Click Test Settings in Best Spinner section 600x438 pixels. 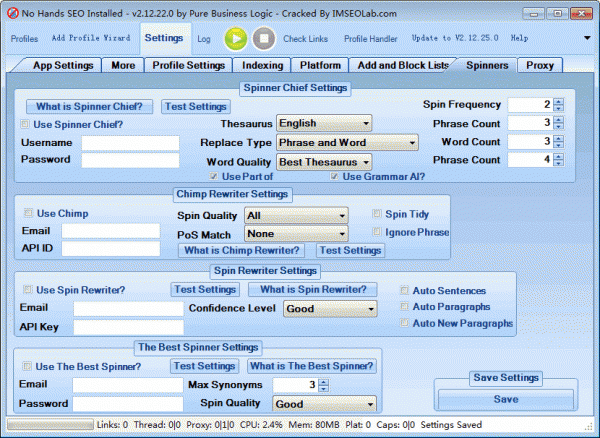tap(204, 366)
